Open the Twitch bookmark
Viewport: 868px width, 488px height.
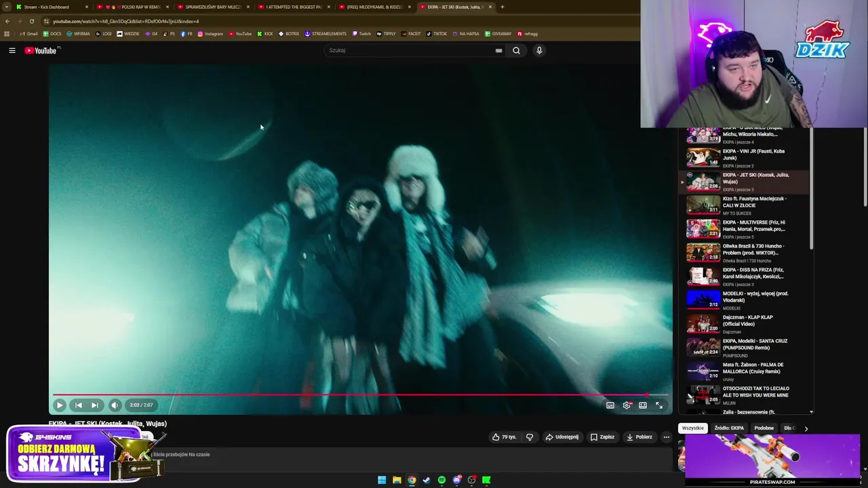361,34
